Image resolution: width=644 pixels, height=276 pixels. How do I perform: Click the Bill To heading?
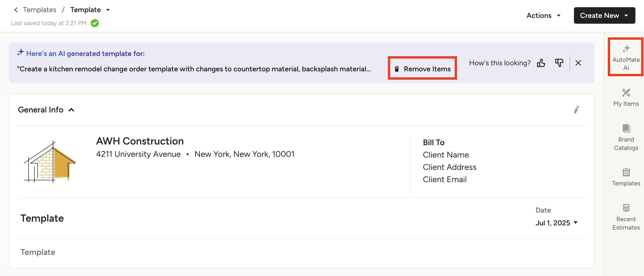click(x=434, y=142)
